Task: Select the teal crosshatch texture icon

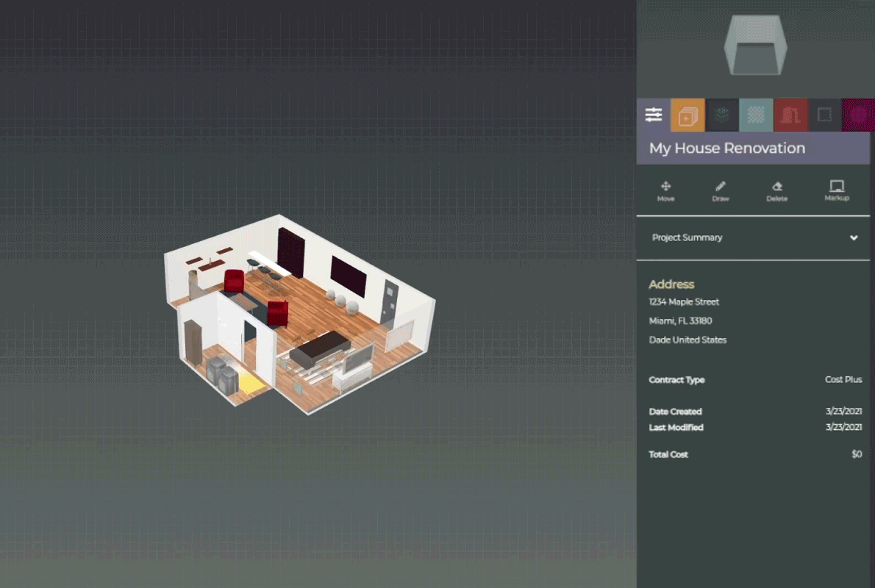Action: pyautogui.click(x=756, y=115)
